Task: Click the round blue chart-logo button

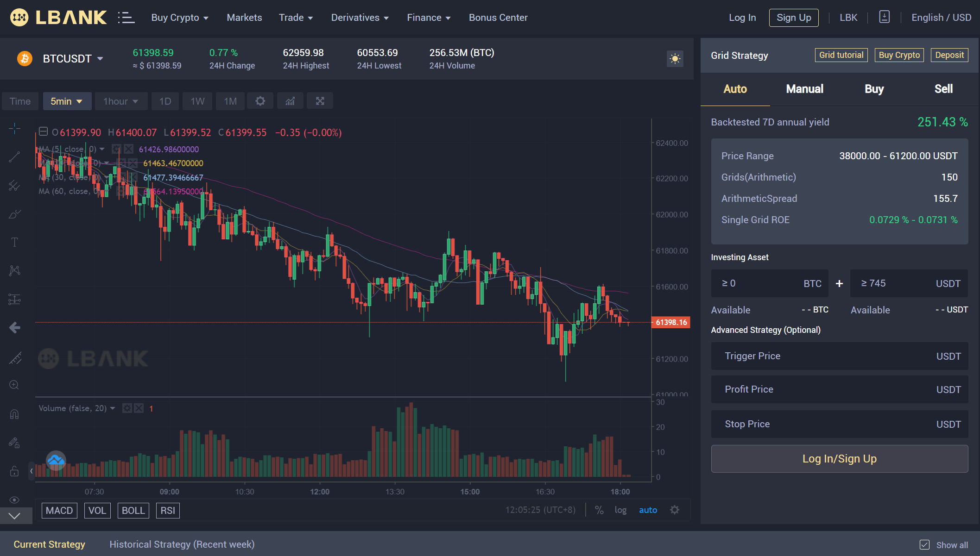Action: (56, 461)
